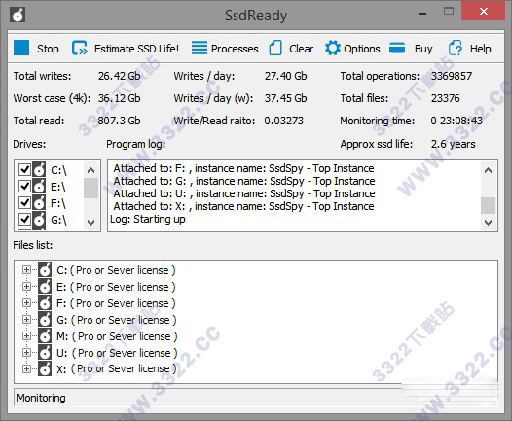Minimize the SsdReady window
Viewport: 512px width, 421px height.
(423, 14)
